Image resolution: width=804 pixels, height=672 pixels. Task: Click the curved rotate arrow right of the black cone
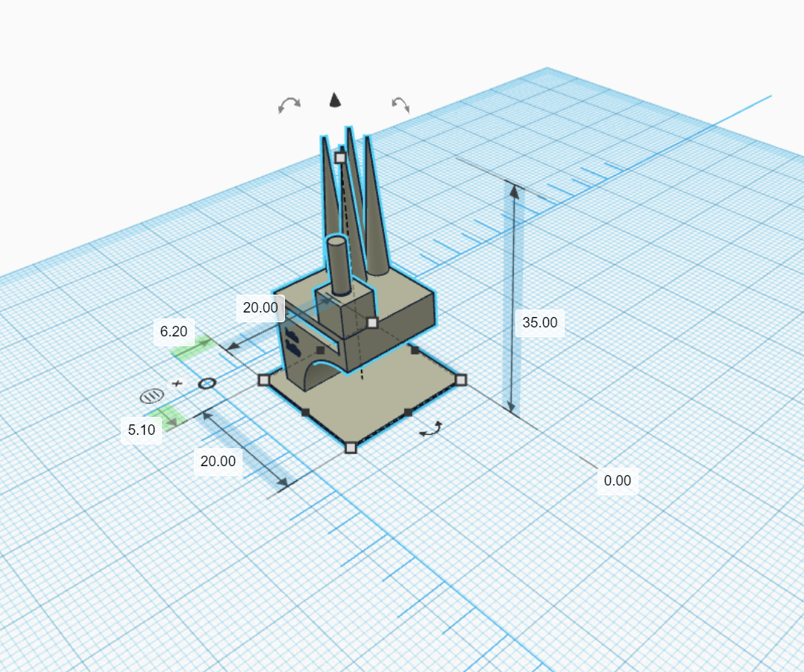pyautogui.click(x=401, y=104)
